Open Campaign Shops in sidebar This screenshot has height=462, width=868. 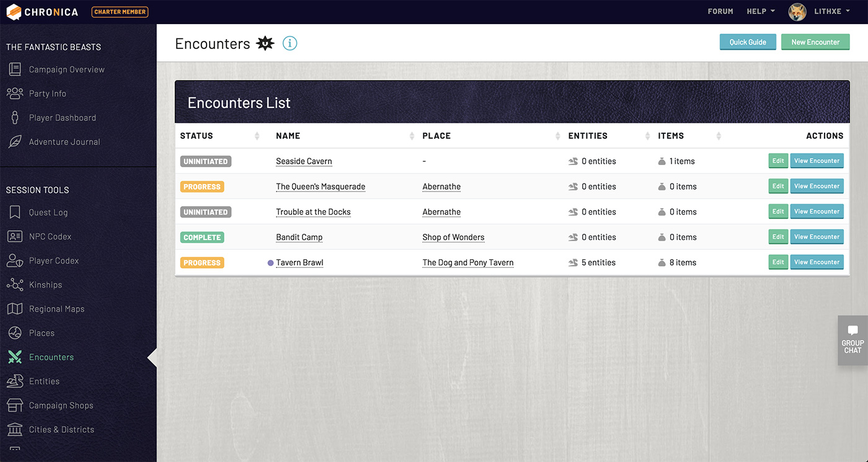click(x=61, y=406)
